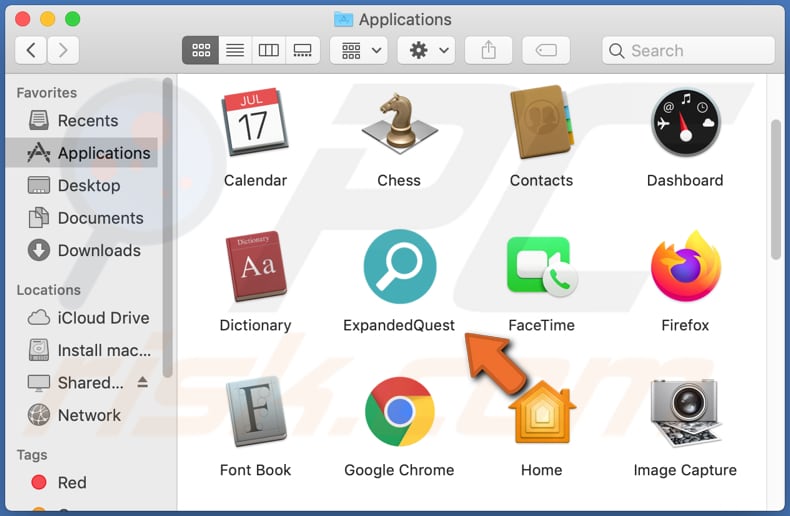
Task: Open Network in the sidebar
Action: coord(83,415)
